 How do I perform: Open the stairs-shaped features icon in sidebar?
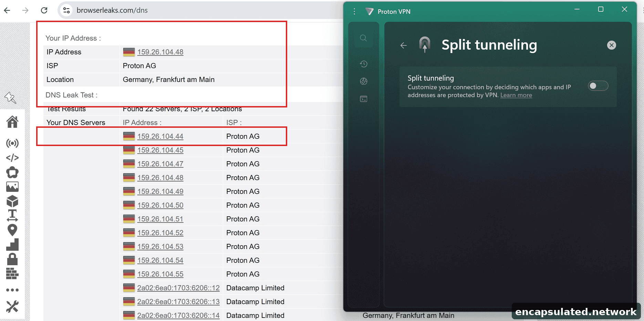coord(12,245)
